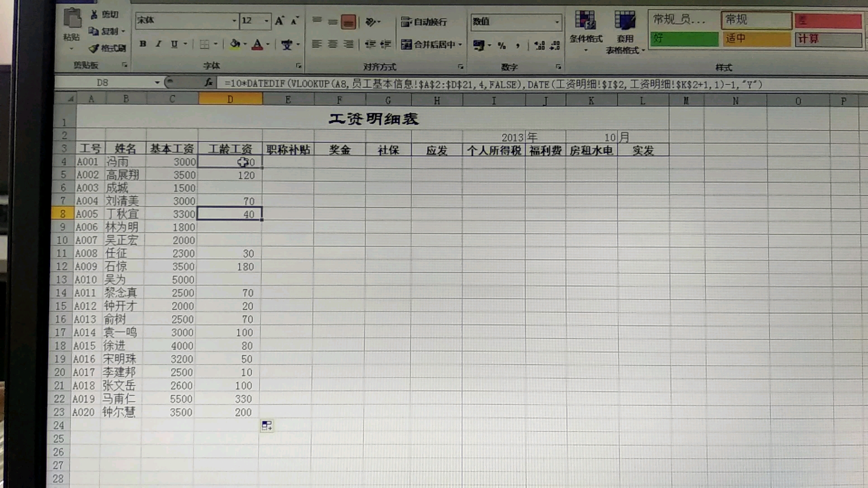Screen dimensions: 868x488
Task: Open the alignment group dialog launcher
Action: tap(461, 67)
